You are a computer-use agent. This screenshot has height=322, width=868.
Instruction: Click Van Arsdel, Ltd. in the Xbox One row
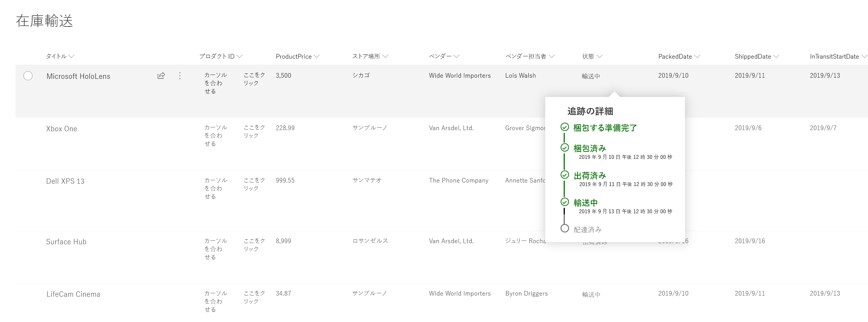click(x=451, y=128)
